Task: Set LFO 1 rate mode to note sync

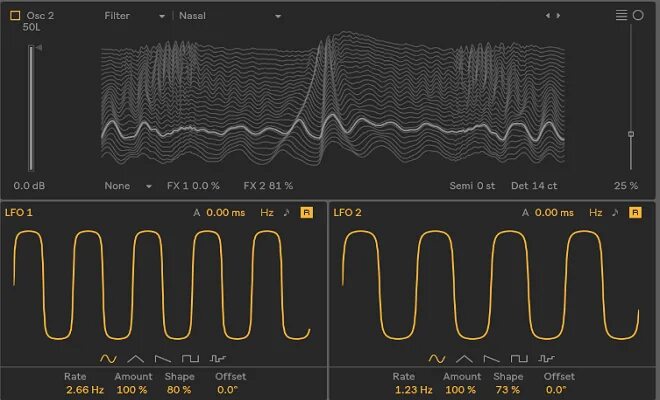Action: pyautogui.click(x=287, y=213)
